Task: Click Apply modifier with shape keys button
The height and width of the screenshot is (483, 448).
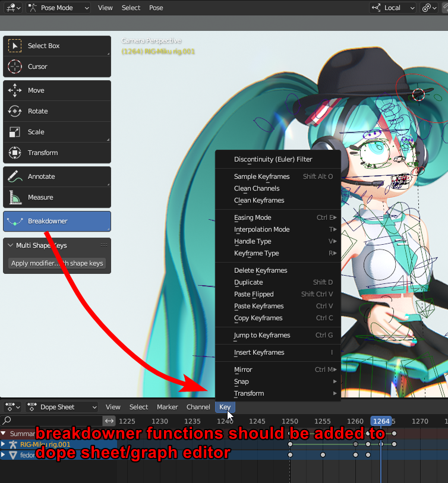Action: point(57,263)
